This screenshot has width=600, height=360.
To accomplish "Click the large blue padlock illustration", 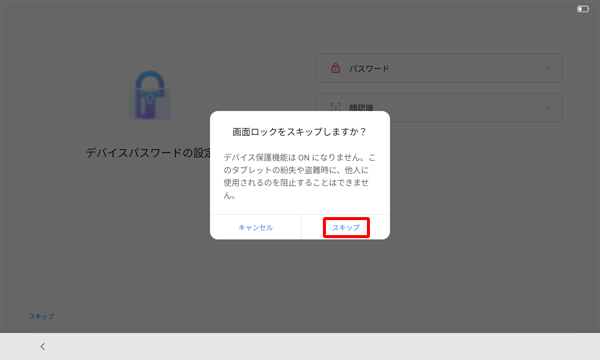I will [x=150, y=95].
